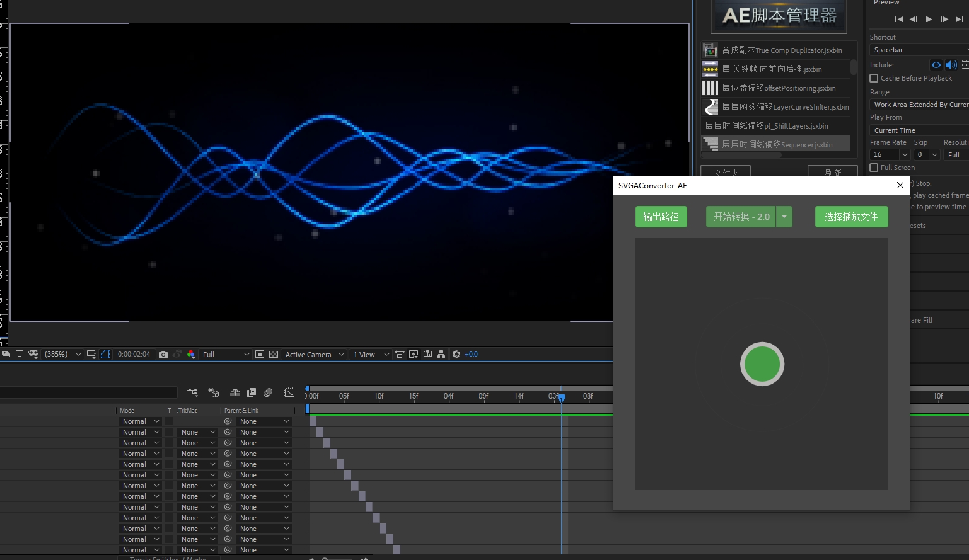Select the True Comp Duplicator.jsxbin script

click(775, 50)
